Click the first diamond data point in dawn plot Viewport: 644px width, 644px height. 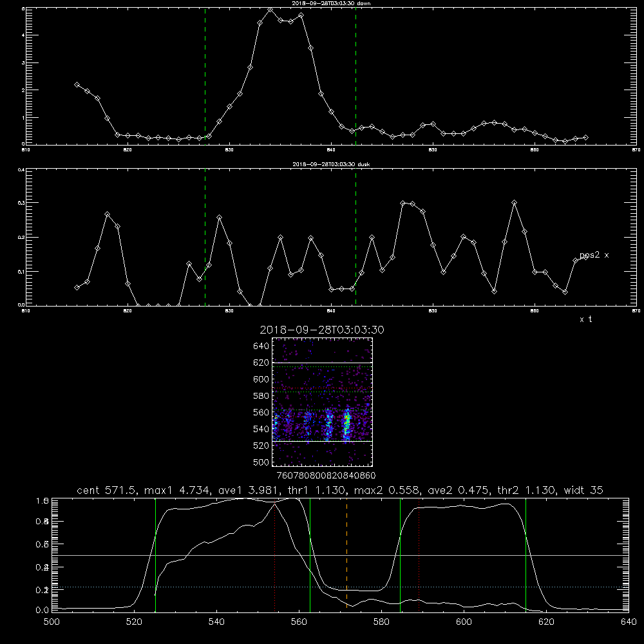pos(77,84)
